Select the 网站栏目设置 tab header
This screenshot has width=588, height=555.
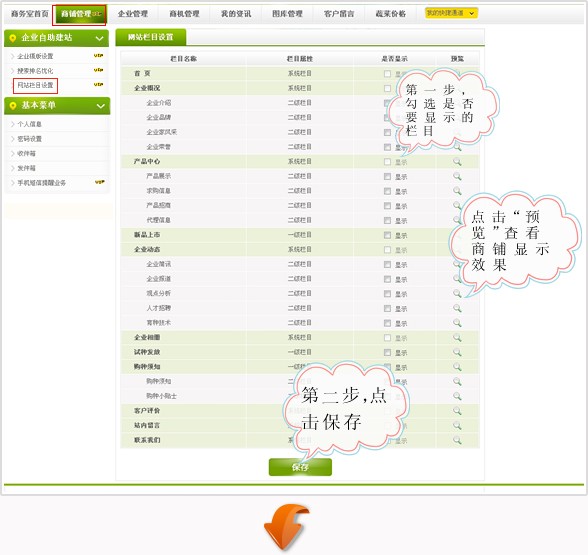(x=150, y=37)
